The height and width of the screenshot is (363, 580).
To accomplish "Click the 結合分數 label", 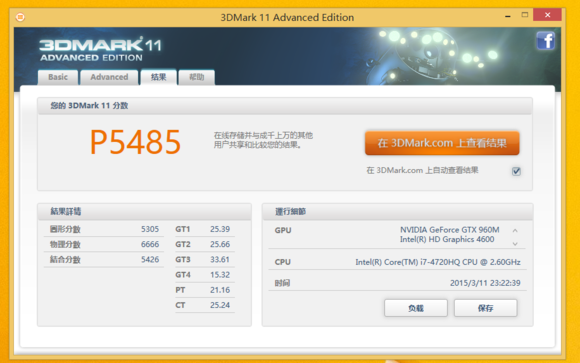I will [x=65, y=259].
